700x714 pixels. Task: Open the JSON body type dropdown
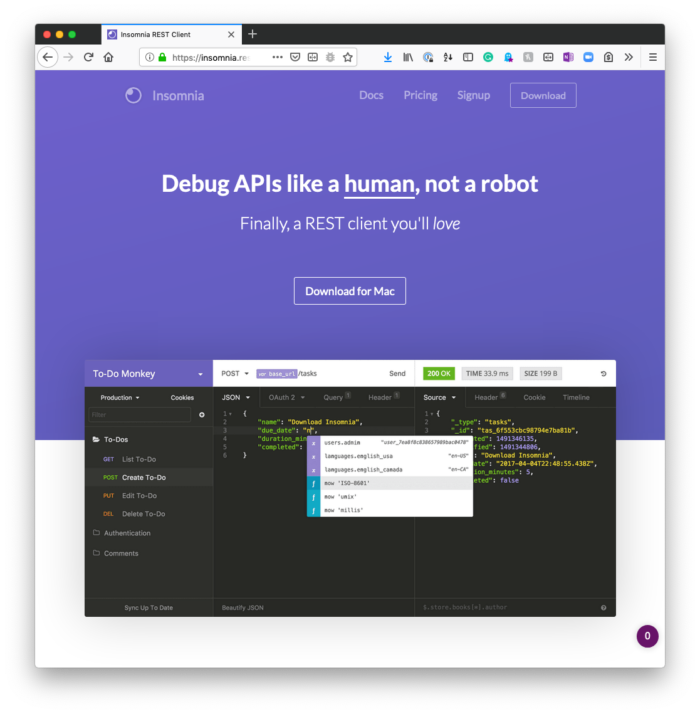(x=236, y=398)
